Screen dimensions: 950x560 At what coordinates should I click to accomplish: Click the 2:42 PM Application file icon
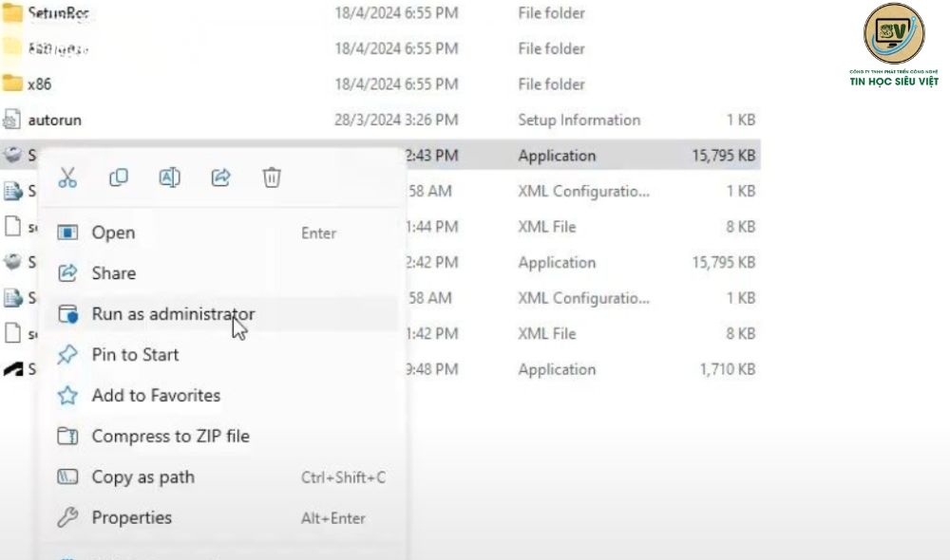(x=12, y=262)
